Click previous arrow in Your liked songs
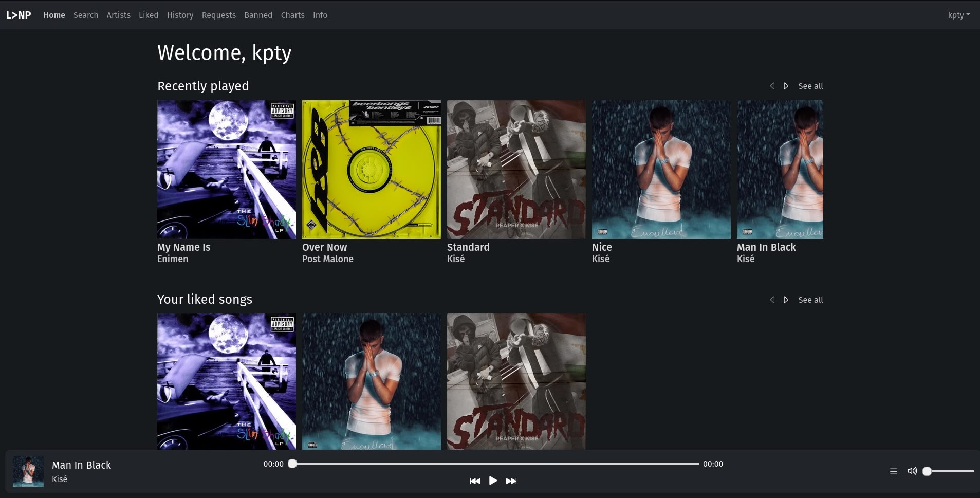Image resolution: width=980 pixels, height=498 pixels. tap(772, 300)
